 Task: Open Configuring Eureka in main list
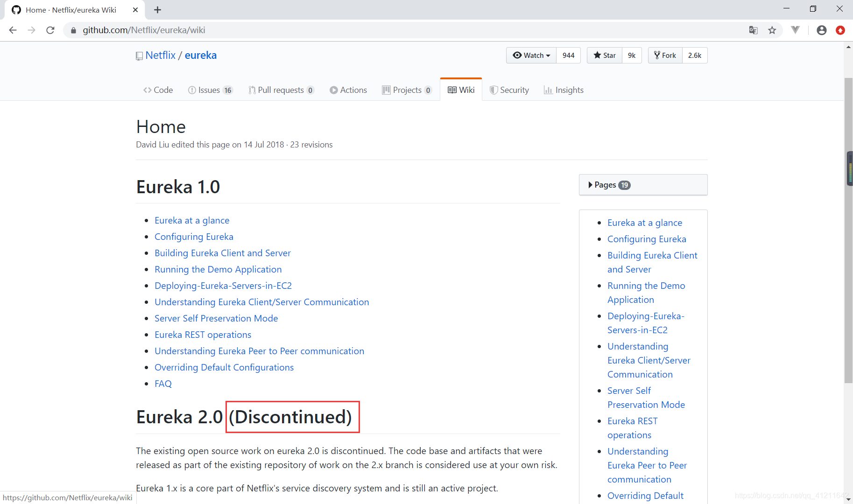(x=194, y=237)
